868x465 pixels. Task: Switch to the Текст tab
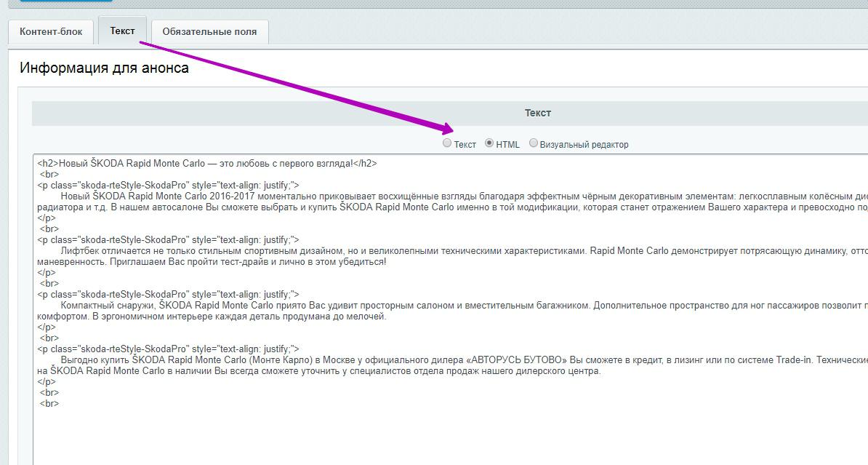(122, 31)
